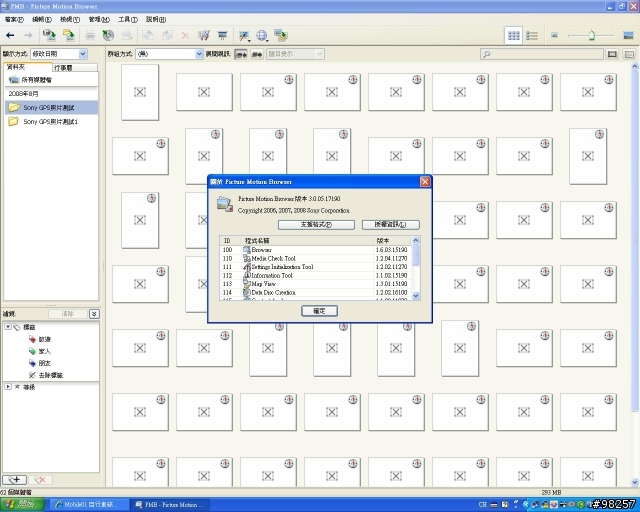Viewport: 640px width, 512px height.
Task: Adjust the thumbnail zoom slider handle
Action: 591,36
